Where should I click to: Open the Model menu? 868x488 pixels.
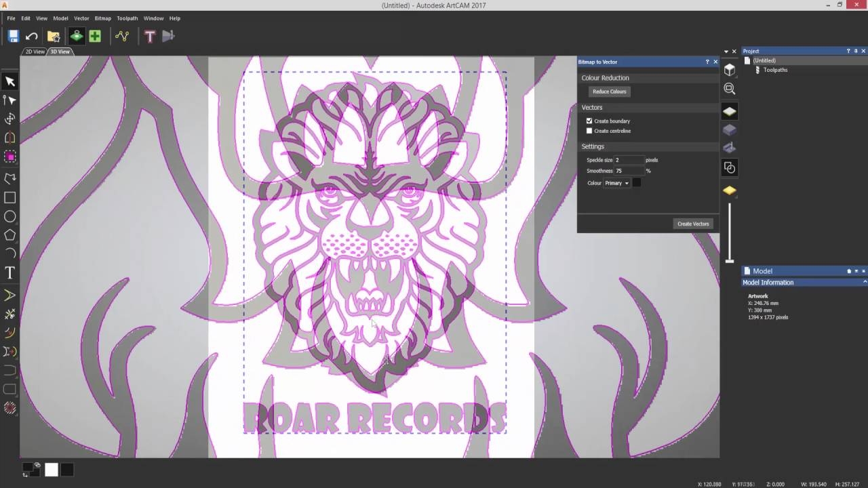tap(60, 18)
